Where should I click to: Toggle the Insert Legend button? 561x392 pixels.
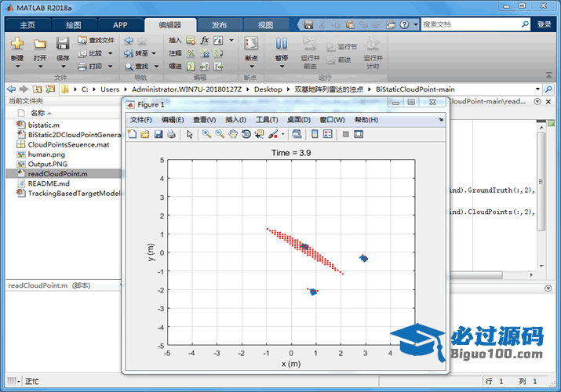(x=328, y=134)
